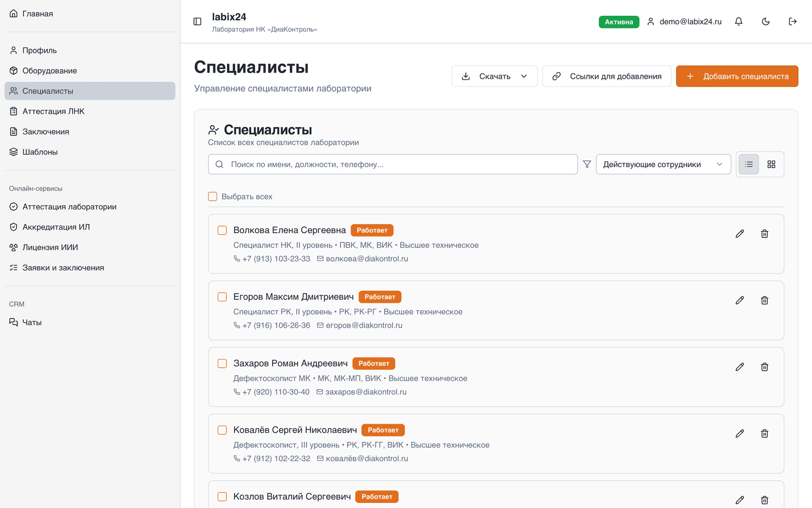
Task: Open Профиль page
Action: click(90, 50)
